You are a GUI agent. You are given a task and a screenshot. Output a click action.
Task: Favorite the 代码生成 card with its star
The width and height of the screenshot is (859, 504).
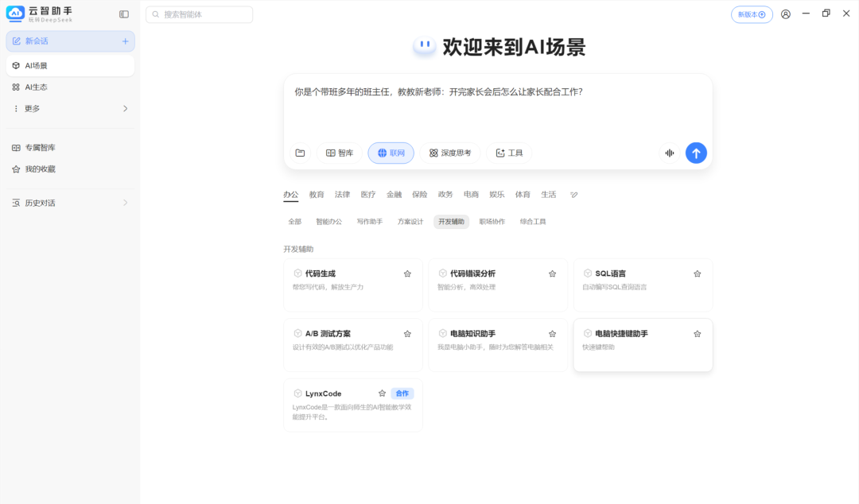(407, 274)
